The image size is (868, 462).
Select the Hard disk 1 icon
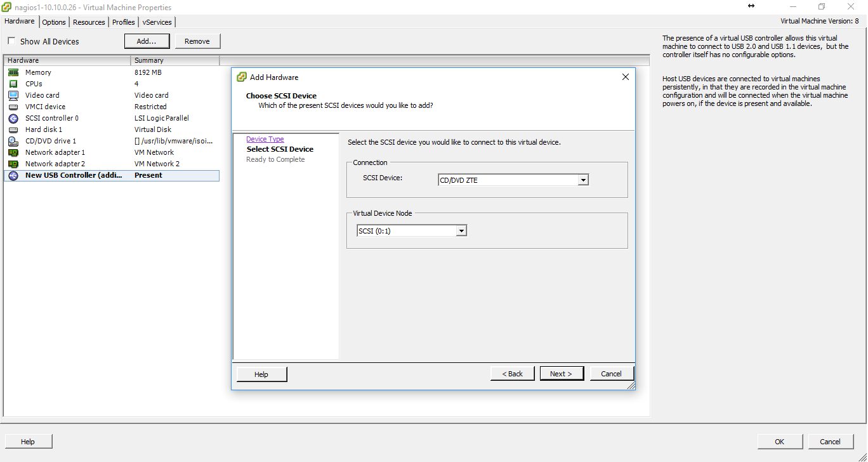point(13,129)
